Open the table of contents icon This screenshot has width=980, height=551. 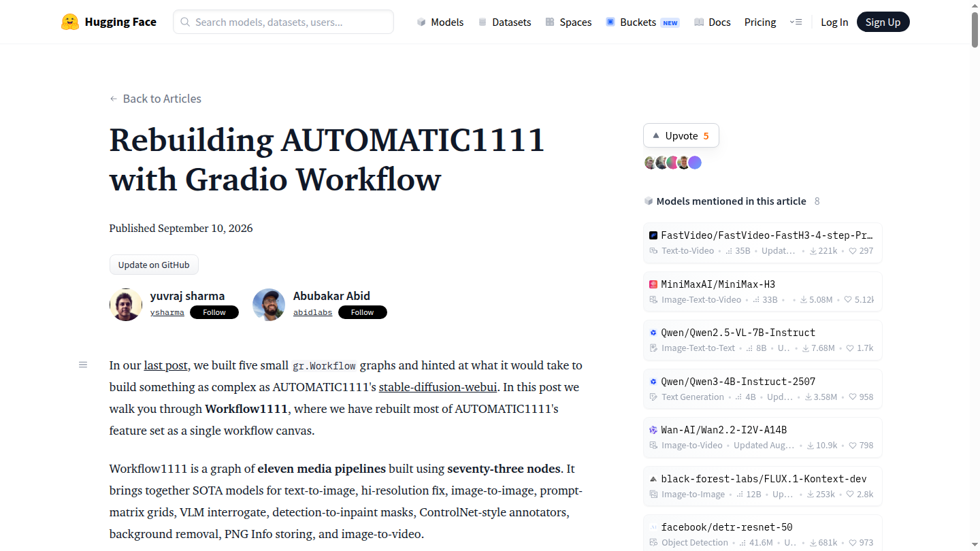point(83,365)
